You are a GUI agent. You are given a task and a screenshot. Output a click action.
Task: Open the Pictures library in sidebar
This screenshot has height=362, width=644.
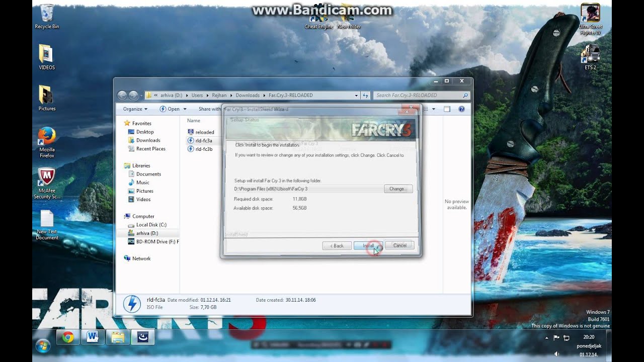coord(144,191)
